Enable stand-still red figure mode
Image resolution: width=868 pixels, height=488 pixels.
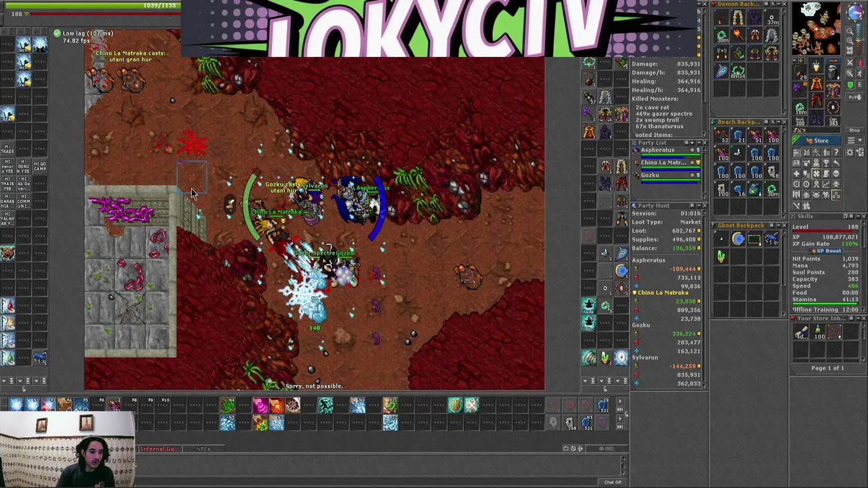pyautogui.click(x=860, y=62)
